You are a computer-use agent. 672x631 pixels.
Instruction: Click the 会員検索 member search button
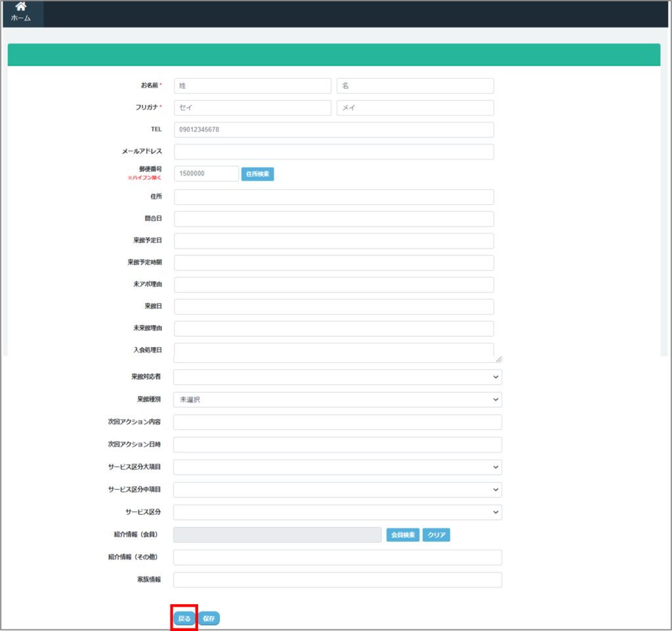(x=402, y=535)
